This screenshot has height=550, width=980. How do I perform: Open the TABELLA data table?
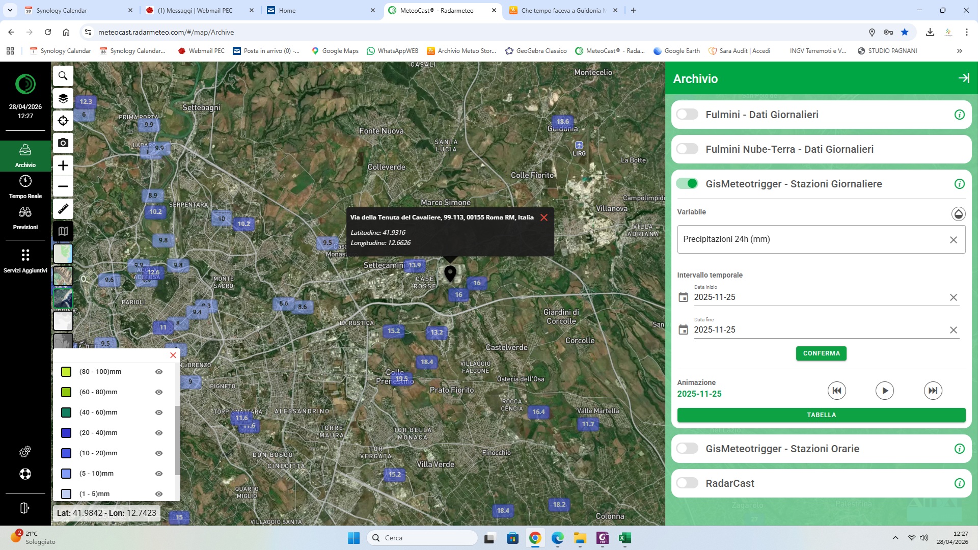point(821,415)
